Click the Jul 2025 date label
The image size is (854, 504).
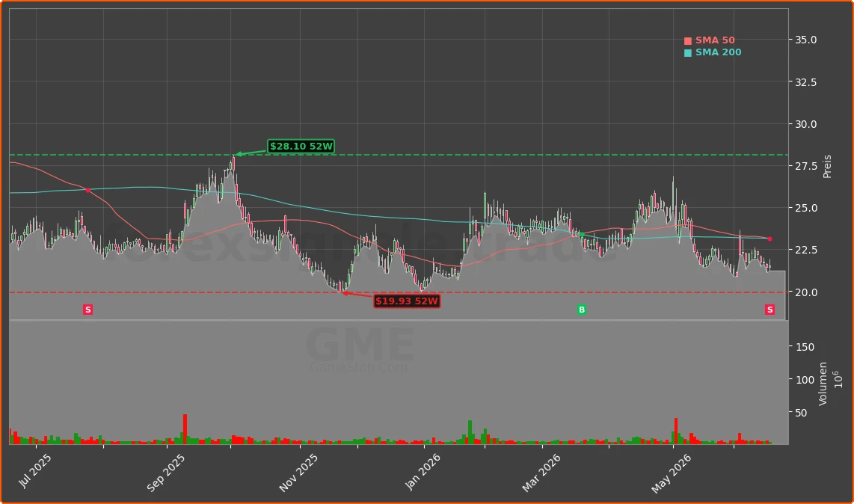click(35, 470)
